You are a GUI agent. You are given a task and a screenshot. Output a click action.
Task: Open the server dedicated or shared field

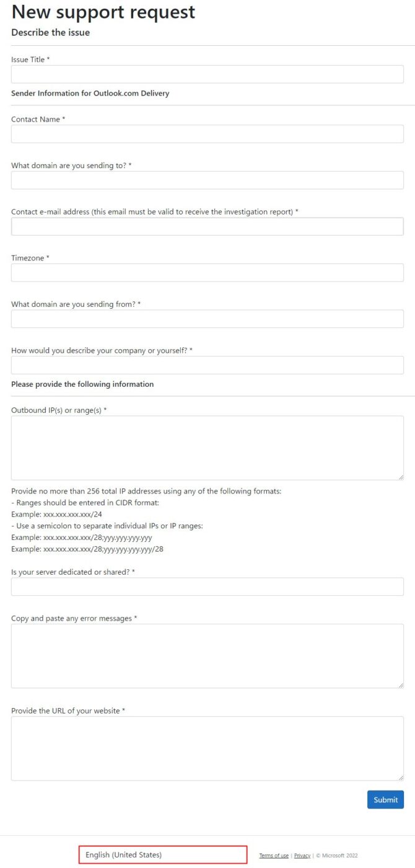tap(207, 587)
